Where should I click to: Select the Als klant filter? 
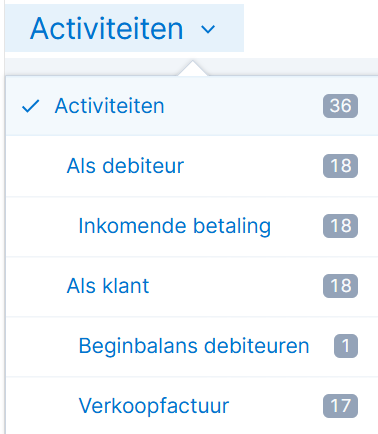(192, 286)
